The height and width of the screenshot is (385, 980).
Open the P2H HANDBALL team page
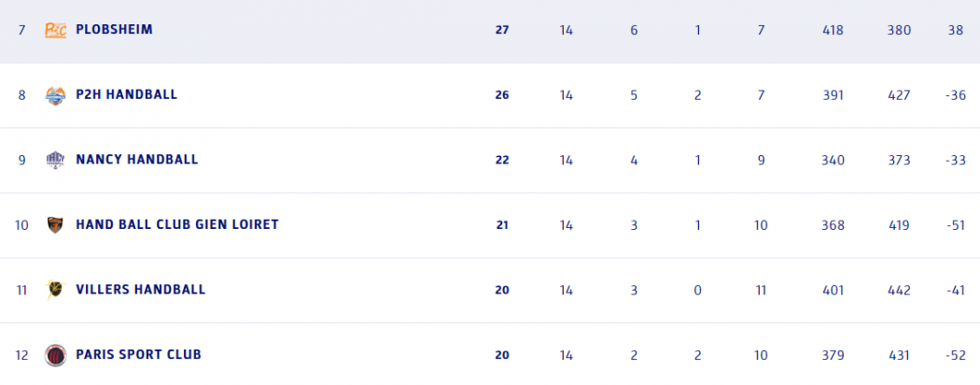[x=126, y=94]
